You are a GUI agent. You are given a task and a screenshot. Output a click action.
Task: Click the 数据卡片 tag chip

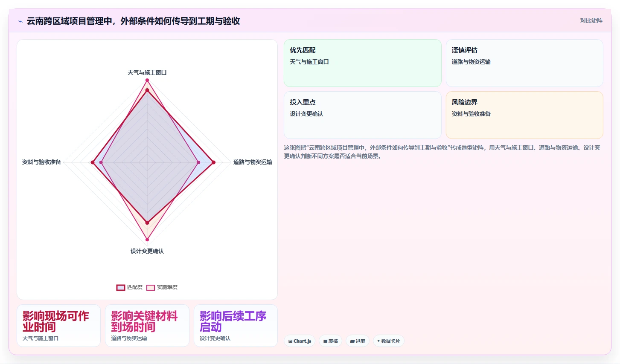pos(389,341)
